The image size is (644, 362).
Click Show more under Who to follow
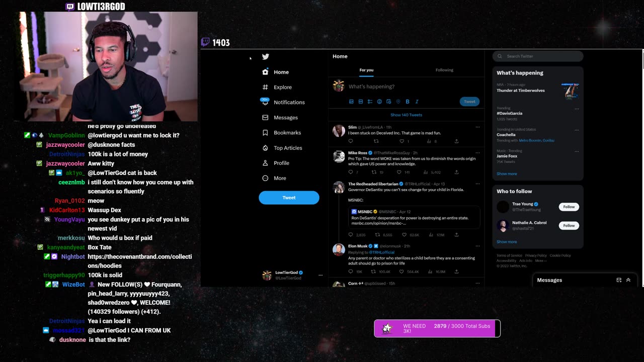[507, 242]
